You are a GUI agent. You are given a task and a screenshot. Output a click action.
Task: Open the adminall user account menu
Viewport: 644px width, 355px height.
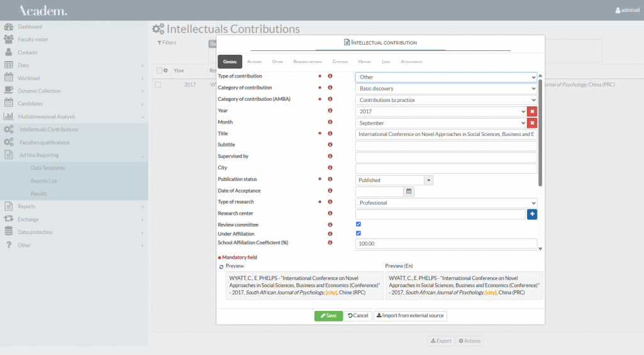627,10
